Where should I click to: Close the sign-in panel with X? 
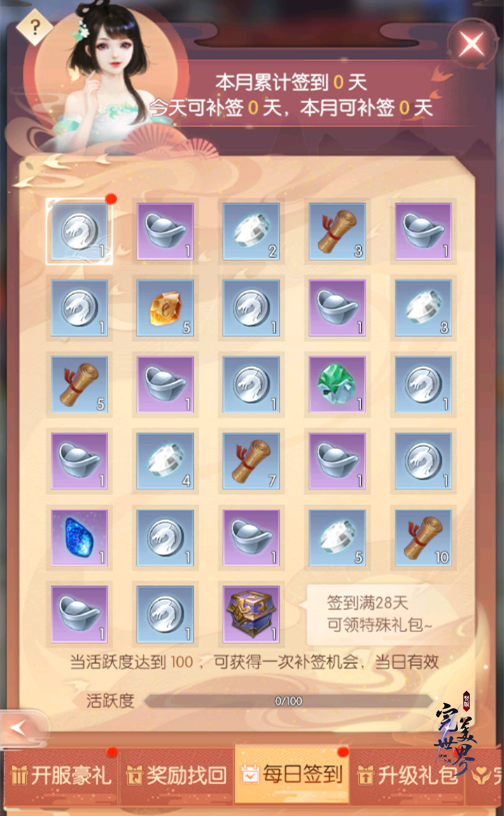click(472, 44)
